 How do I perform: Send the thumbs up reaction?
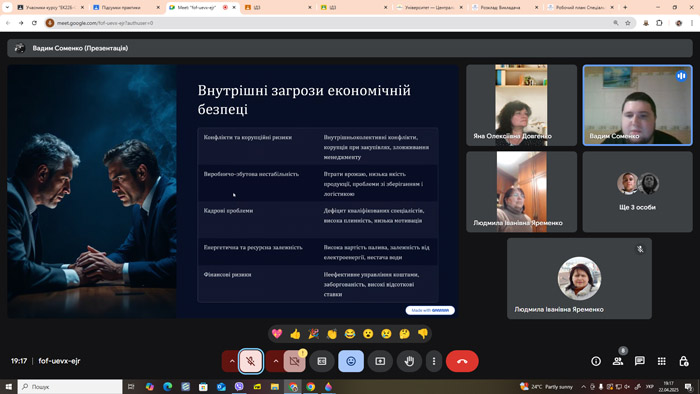pos(295,334)
